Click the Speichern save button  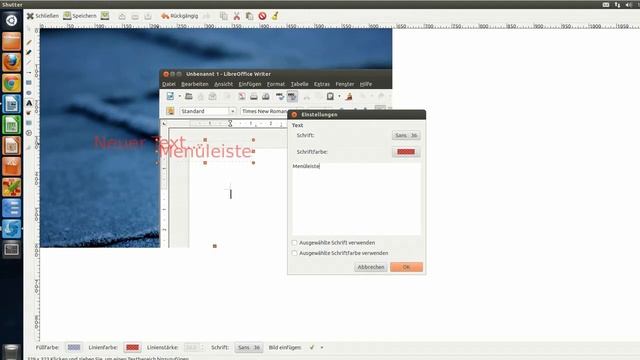point(80,16)
